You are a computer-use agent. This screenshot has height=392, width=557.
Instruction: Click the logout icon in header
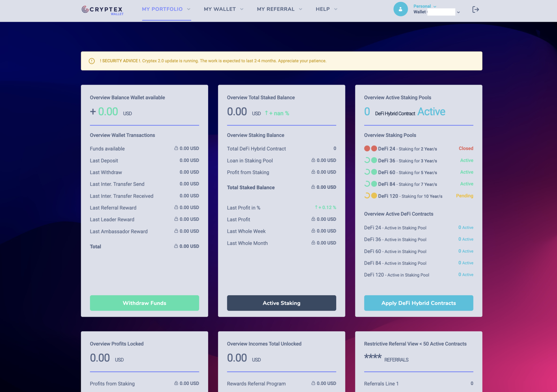[x=476, y=9]
